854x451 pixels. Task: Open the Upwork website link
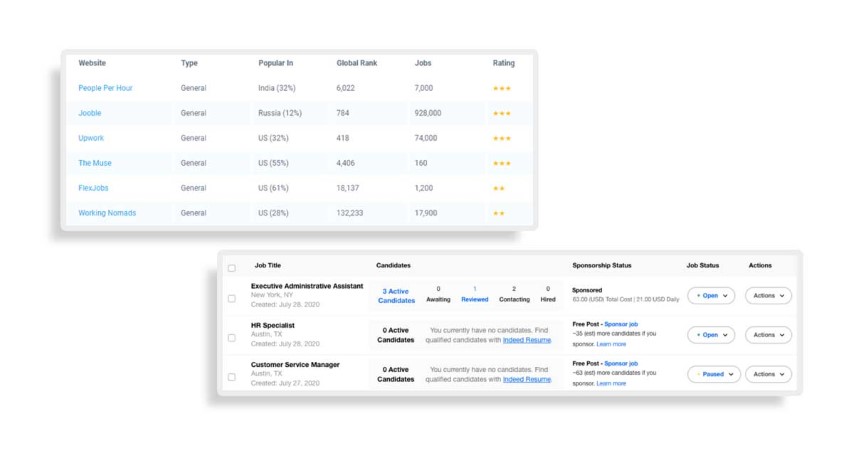click(x=91, y=138)
